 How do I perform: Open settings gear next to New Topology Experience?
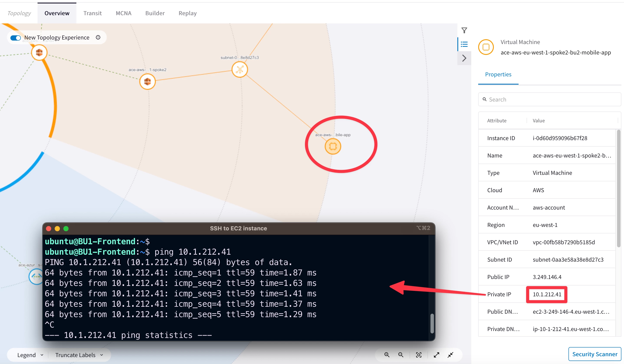98,37
